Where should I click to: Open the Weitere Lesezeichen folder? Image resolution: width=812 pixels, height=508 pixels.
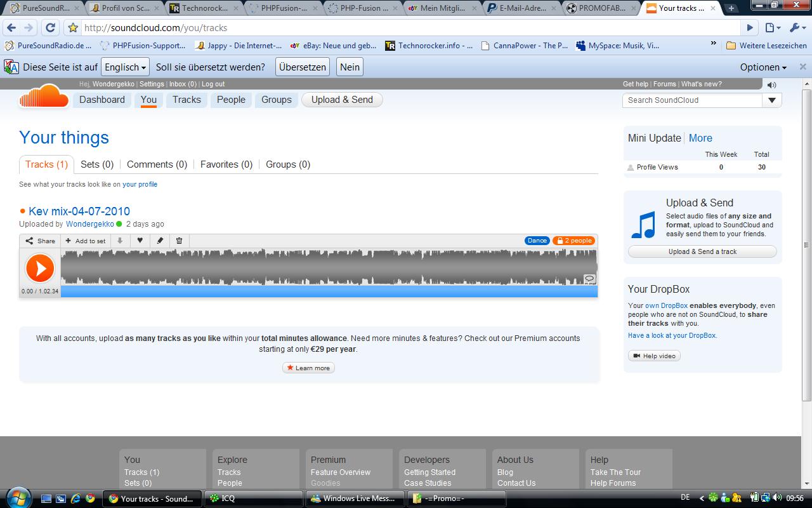(x=766, y=46)
